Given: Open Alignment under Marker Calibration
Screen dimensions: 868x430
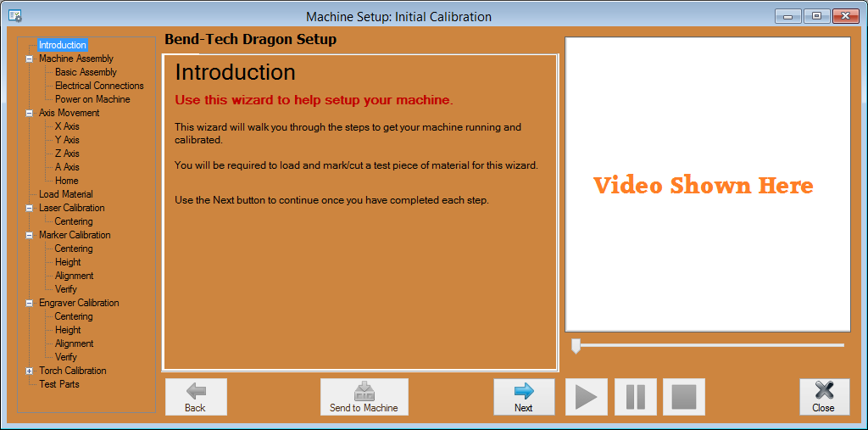Looking at the screenshot, I should (75, 276).
